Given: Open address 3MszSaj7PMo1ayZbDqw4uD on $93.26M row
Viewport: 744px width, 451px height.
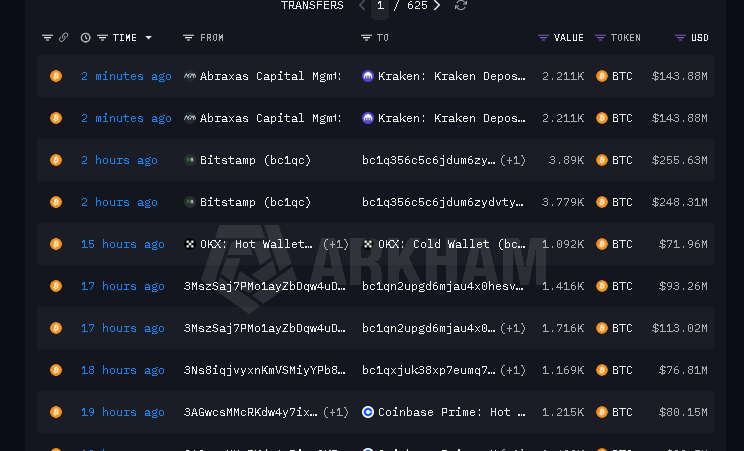Looking at the screenshot, I should pos(265,286).
